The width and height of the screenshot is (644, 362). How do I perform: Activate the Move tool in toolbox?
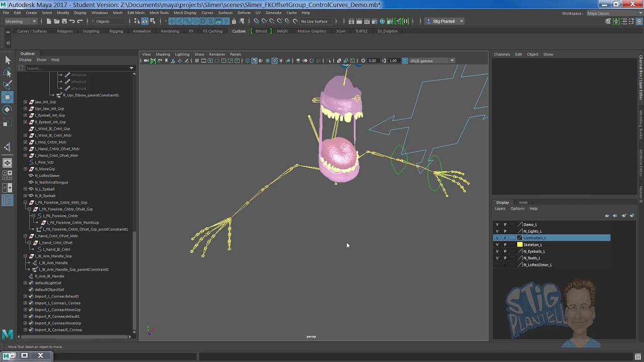(8, 97)
